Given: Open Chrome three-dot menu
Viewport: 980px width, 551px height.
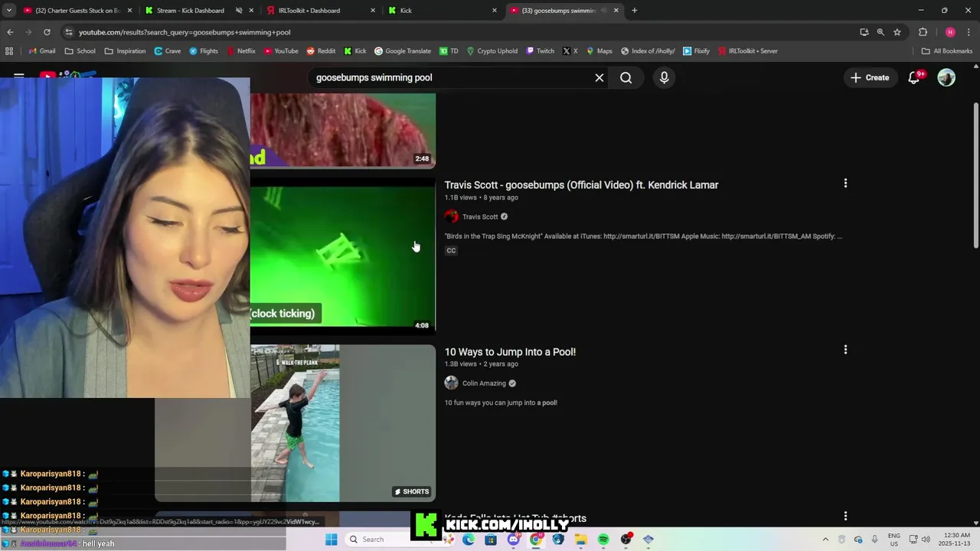Looking at the screenshot, I should pyautogui.click(x=969, y=32).
